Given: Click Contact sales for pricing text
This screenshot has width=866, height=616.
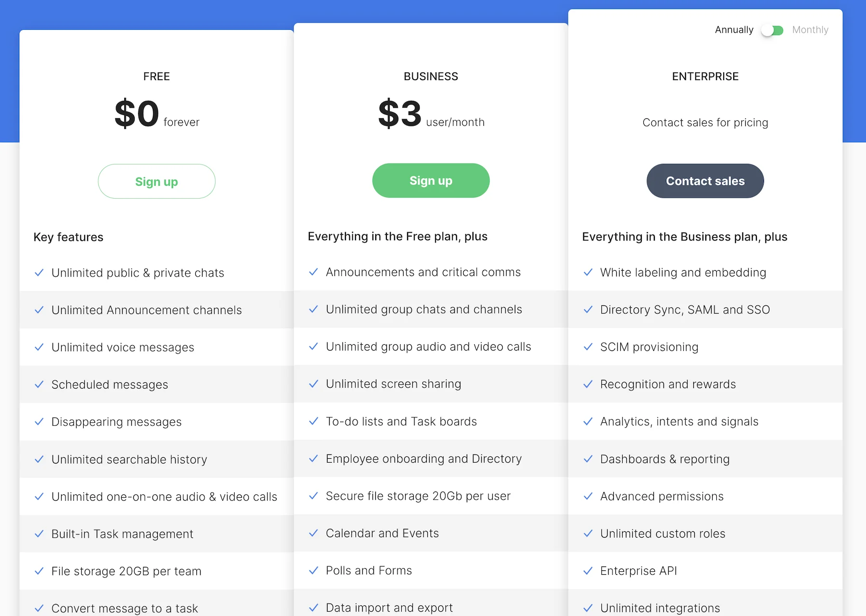Looking at the screenshot, I should click(x=705, y=123).
